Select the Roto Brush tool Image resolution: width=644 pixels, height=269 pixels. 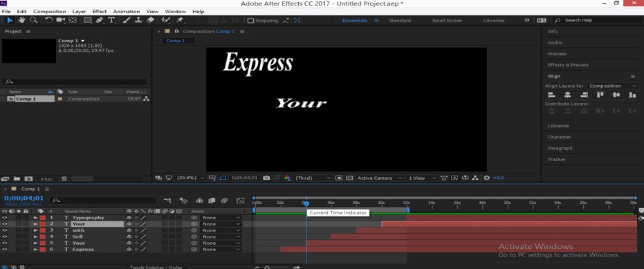coord(165,20)
